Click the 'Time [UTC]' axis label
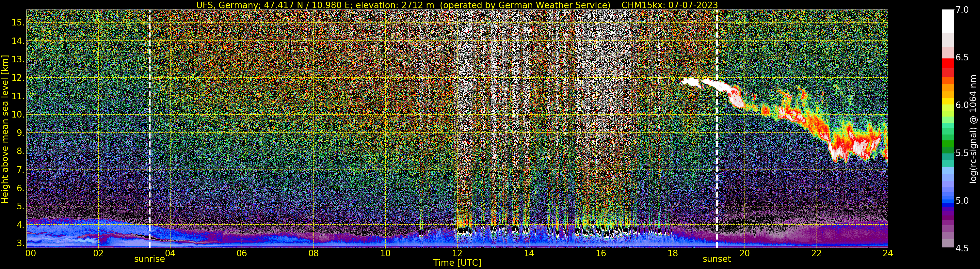Viewport: 980px width, 269px height. pos(457,263)
